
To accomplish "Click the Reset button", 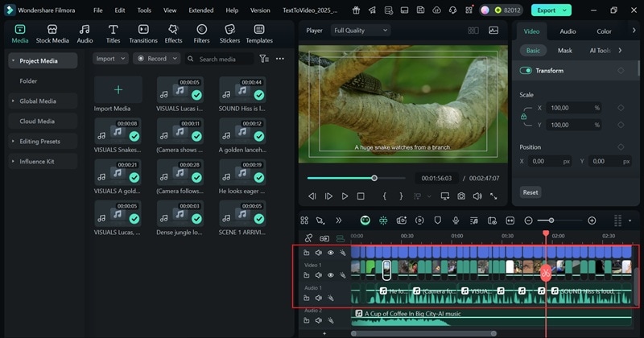I will [x=530, y=192].
